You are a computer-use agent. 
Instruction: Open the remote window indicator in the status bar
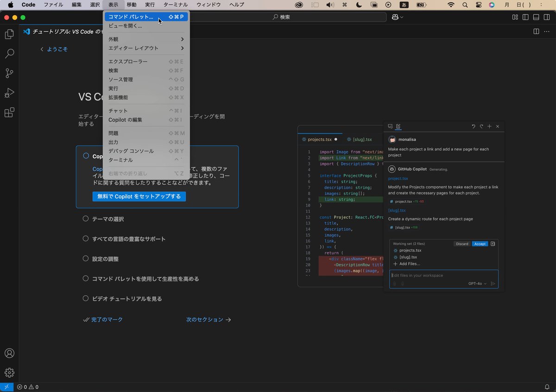point(6,387)
